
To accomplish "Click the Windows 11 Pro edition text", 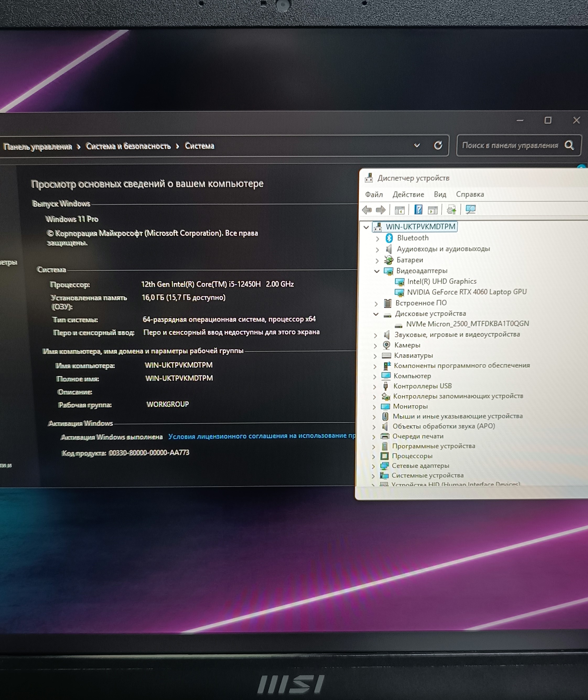I will pos(72,219).
